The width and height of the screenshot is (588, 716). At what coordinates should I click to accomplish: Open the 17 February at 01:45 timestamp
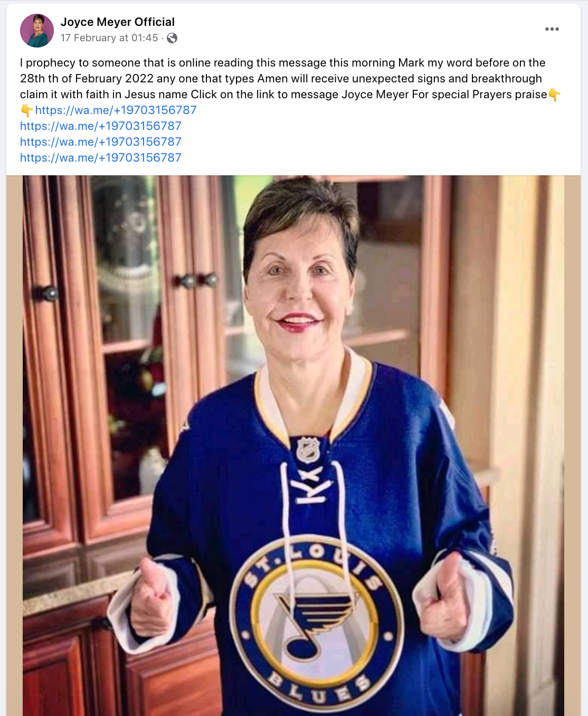(x=109, y=38)
